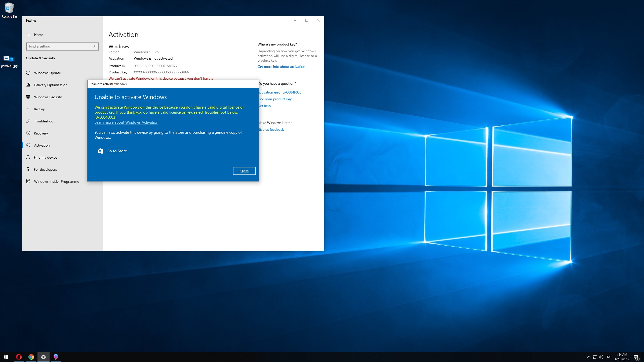Open Find my device page

coord(45,157)
